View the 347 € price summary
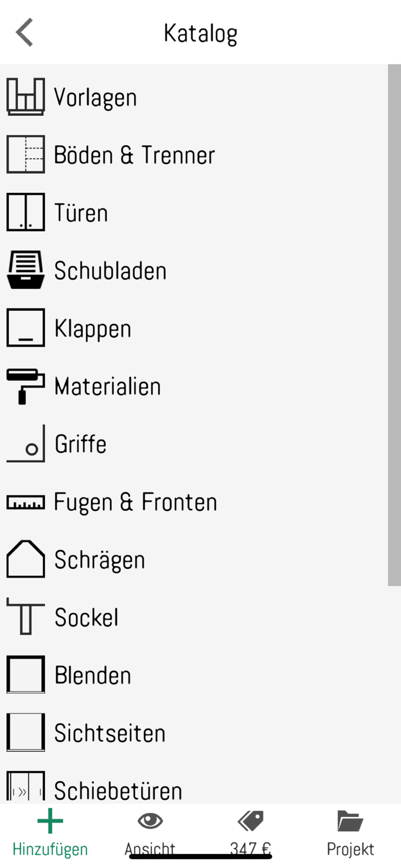Screen dimensions: 401x868 (x=250, y=848)
